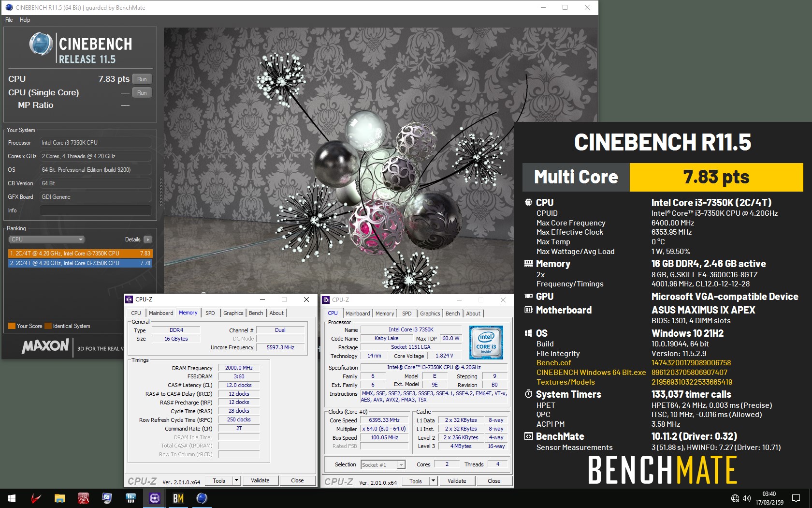Viewport: 812px width, 508px height.
Task: Open the blue bars app icon in taskbar
Action: coord(130,498)
